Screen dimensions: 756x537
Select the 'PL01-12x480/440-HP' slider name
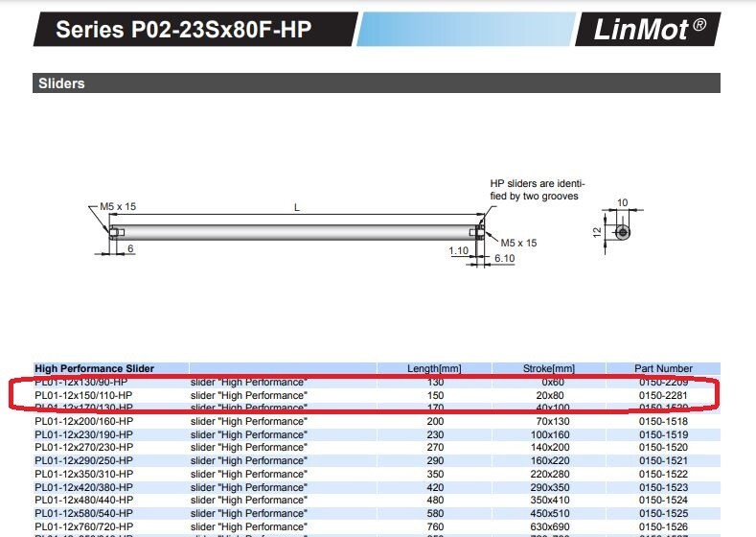(84, 501)
